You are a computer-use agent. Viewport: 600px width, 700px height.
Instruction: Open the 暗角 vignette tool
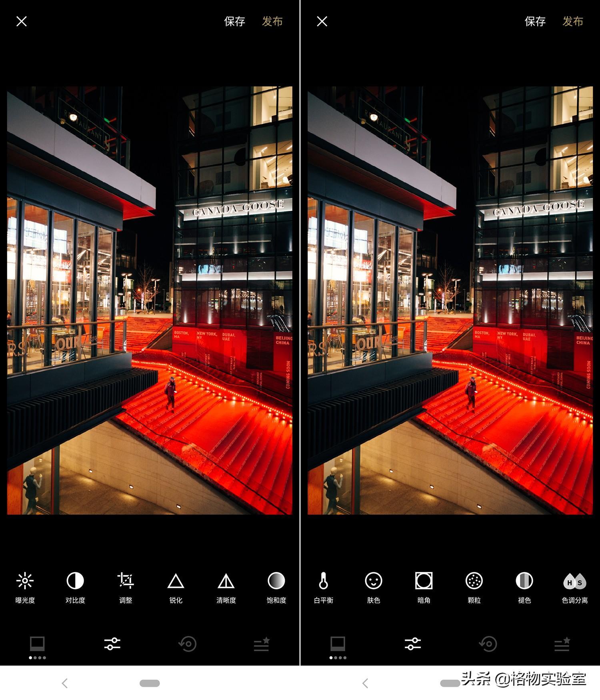click(x=424, y=587)
